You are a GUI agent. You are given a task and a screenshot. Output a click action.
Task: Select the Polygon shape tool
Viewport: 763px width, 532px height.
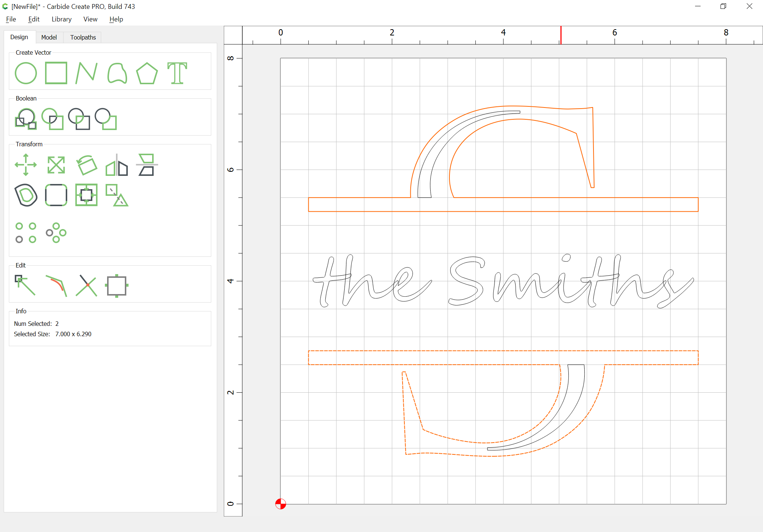click(x=147, y=73)
